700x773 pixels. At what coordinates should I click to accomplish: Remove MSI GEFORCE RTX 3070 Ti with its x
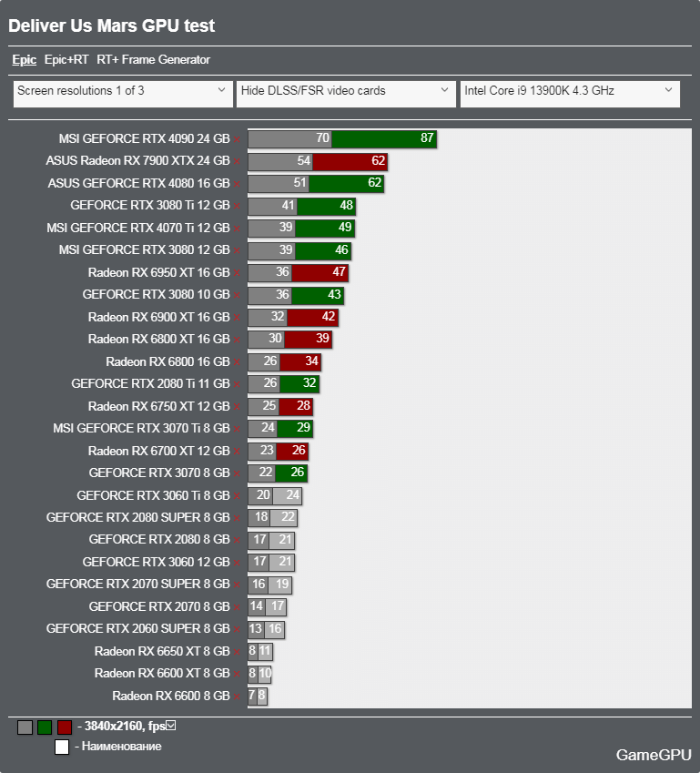point(237,430)
